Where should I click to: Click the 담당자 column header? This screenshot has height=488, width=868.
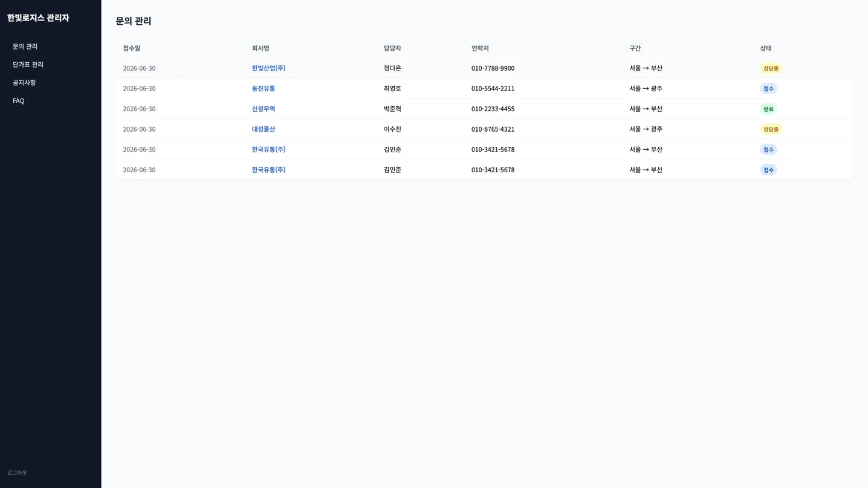tap(392, 48)
